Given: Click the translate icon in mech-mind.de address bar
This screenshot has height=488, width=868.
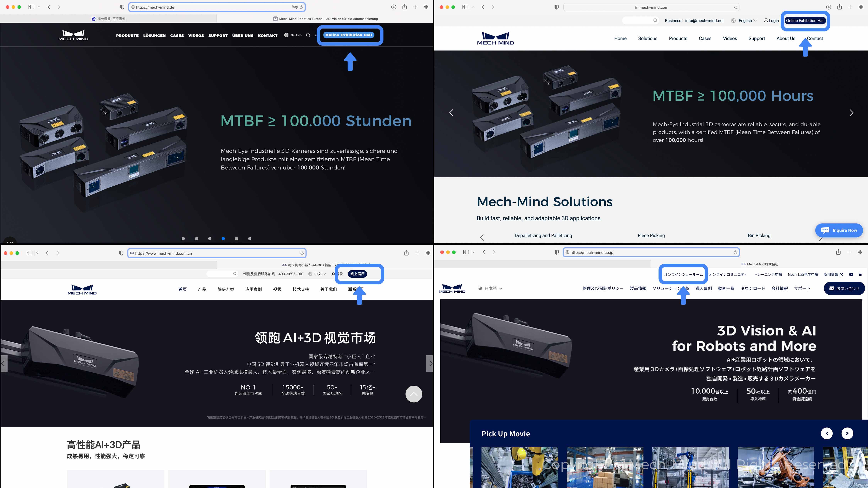Looking at the screenshot, I should (295, 7).
